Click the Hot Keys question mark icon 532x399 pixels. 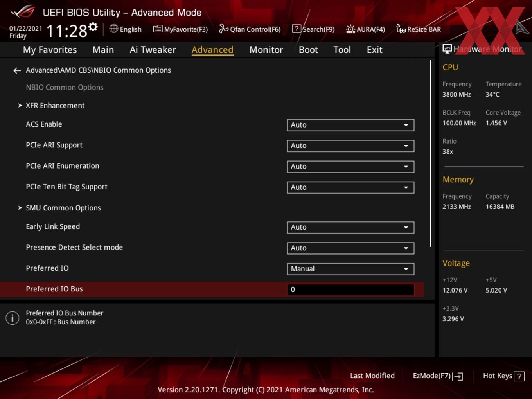tap(519, 376)
